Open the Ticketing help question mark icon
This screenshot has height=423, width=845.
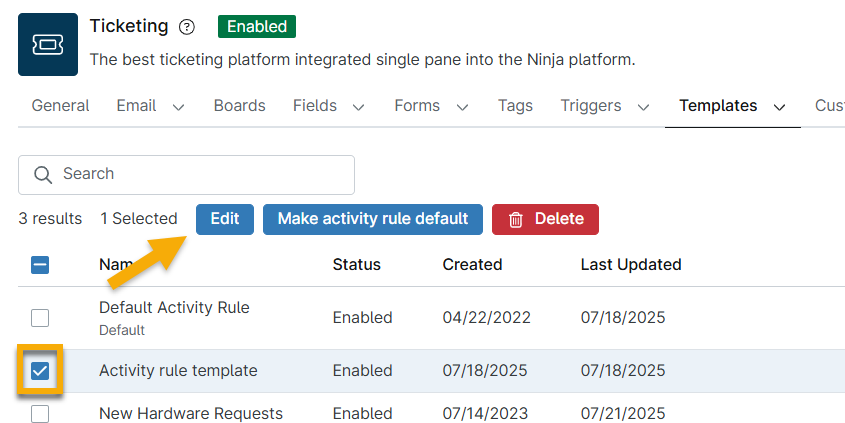pos(187,27)
